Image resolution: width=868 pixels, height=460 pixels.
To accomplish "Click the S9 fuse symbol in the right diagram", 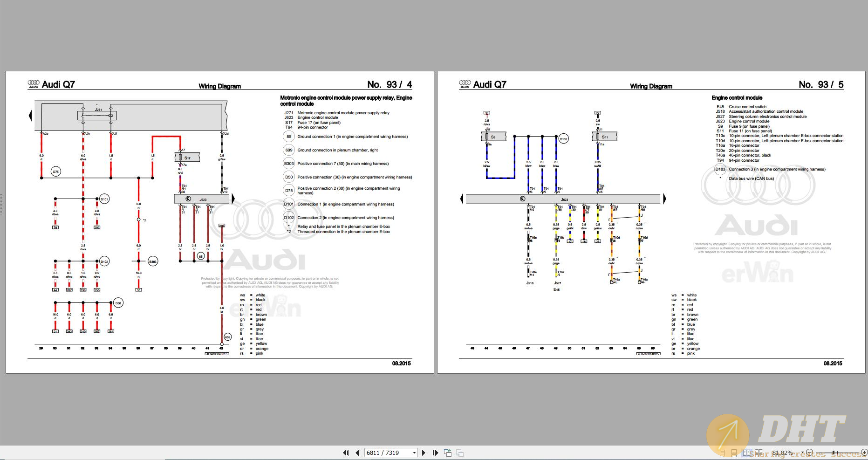I will 493,137.
